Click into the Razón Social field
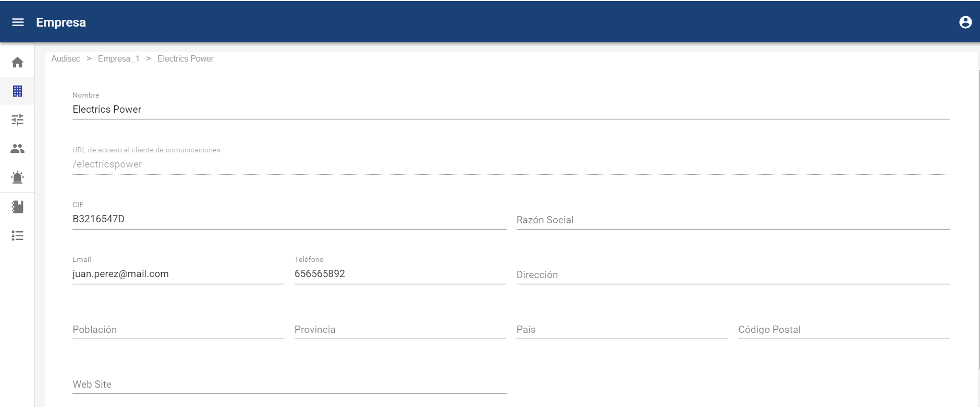This screenshot has height=407, width=980. pyautogui.click(x=733, y=220)
